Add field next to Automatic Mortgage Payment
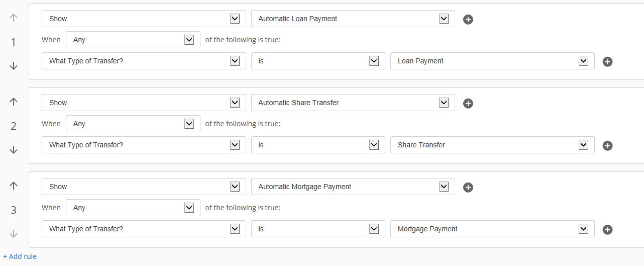 click(468, 188)
